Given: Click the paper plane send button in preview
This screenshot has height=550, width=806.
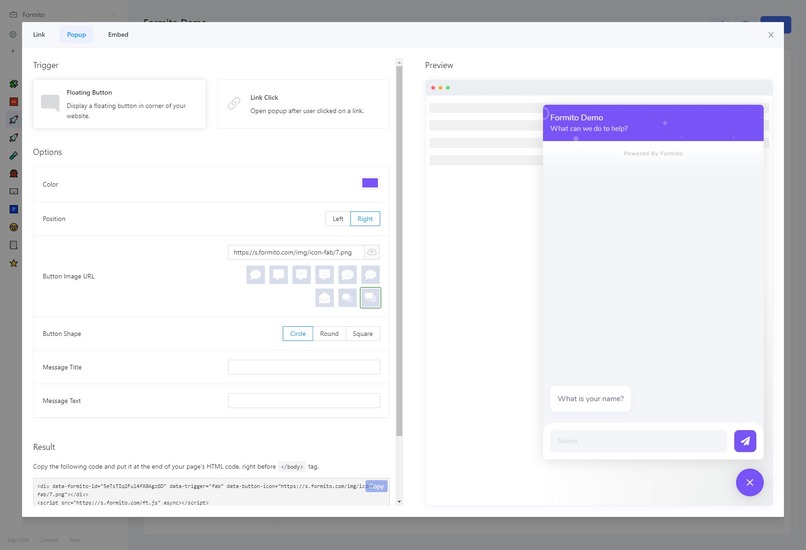Looking at the screenshot, I should click(745, 441).
